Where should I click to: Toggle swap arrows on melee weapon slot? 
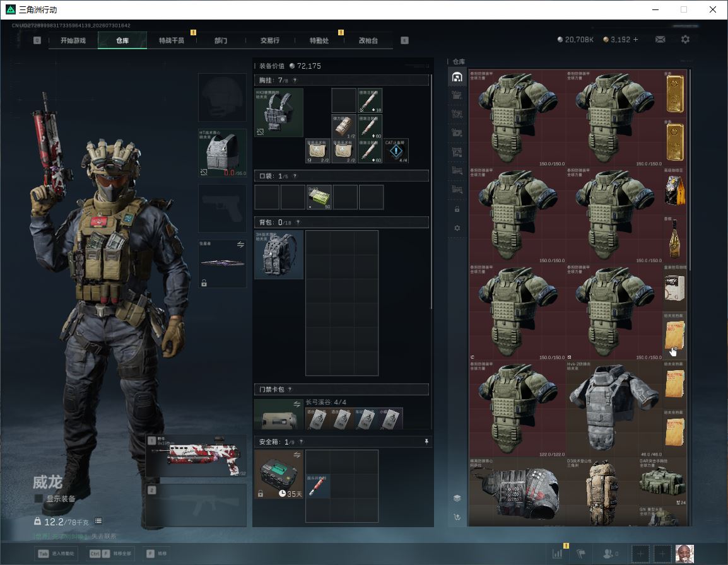[x=240, y=245]
